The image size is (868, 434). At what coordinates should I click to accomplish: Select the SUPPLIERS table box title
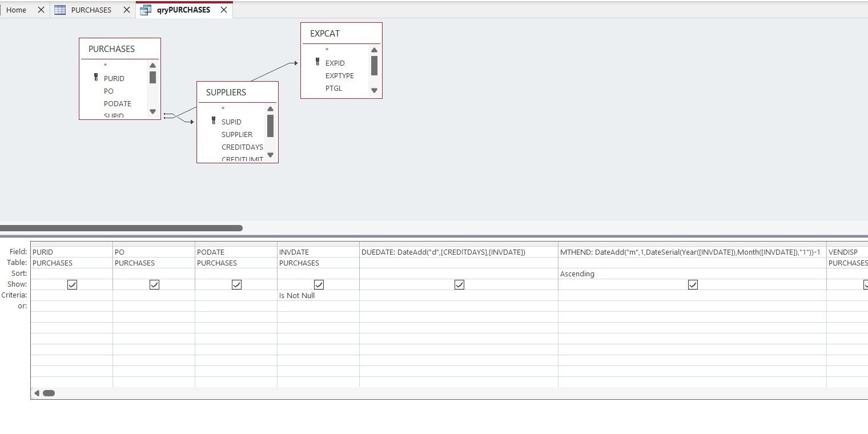(226, 93)
